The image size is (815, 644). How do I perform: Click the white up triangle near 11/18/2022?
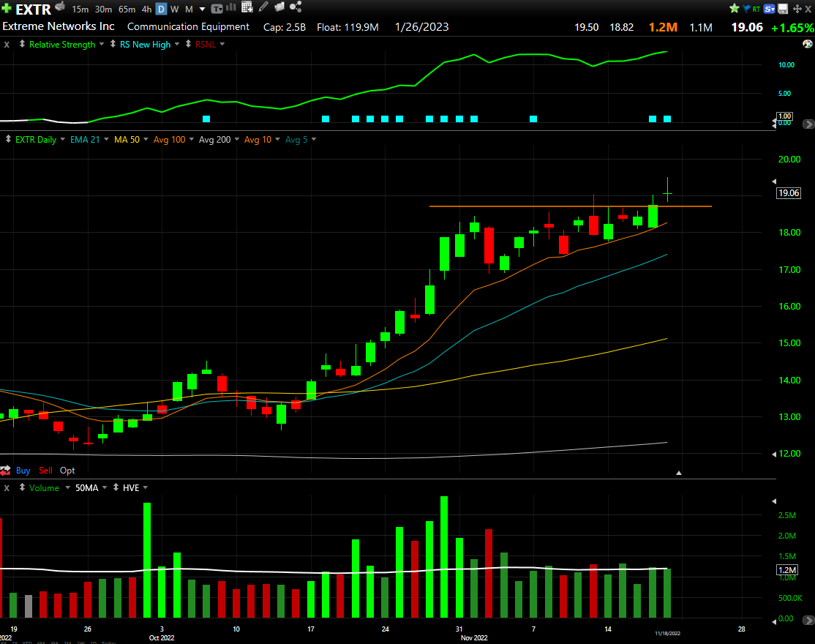[678, 473]
